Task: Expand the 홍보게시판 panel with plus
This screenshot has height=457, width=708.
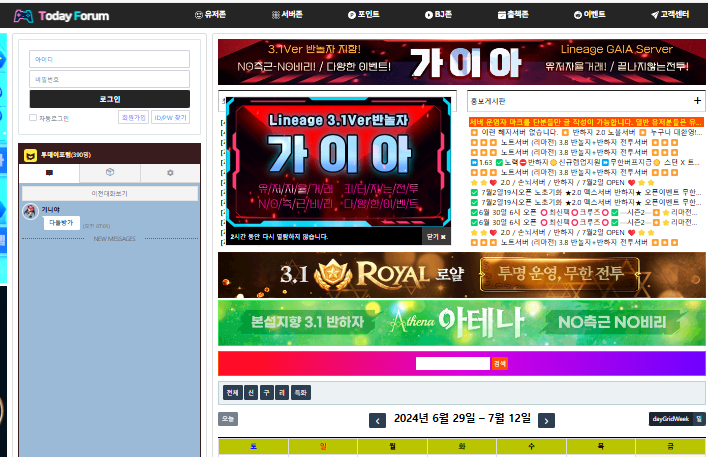Action: point(696,101)
